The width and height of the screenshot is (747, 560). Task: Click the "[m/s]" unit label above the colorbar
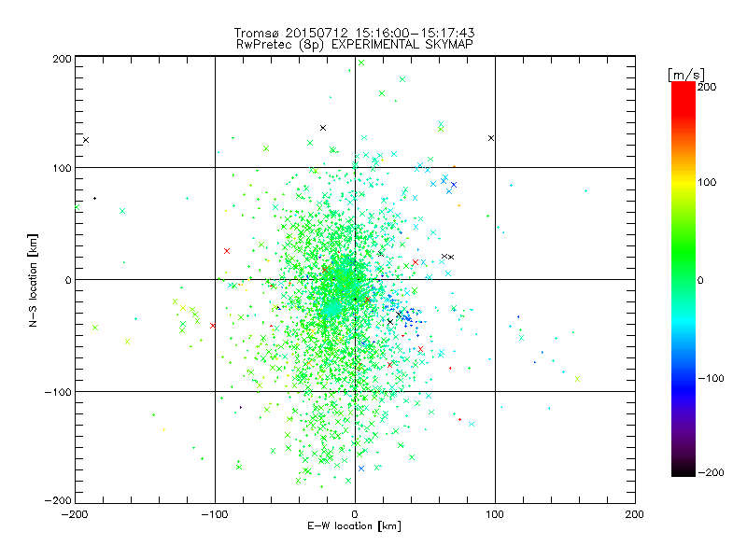tap(686, 75)
